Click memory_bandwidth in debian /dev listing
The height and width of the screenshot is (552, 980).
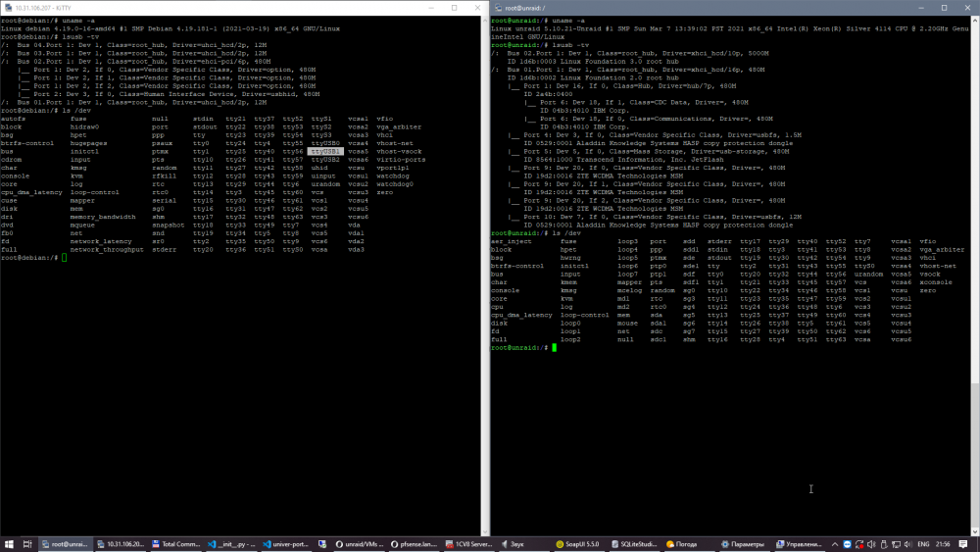(103, 217)
